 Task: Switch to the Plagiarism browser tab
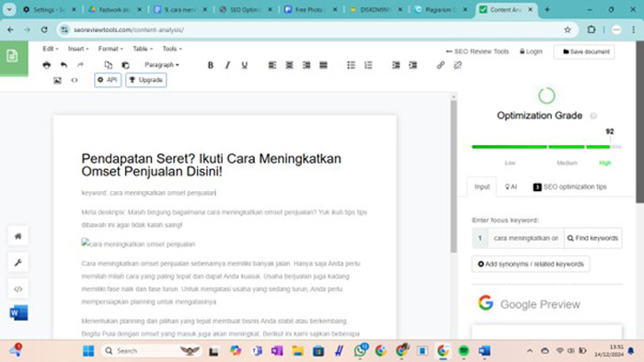point(442,9)
